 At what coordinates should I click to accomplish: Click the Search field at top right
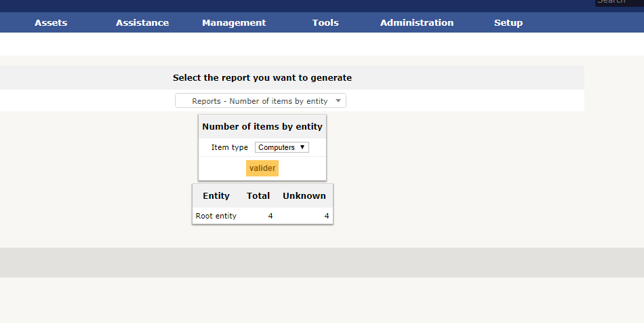pos(618,2)
